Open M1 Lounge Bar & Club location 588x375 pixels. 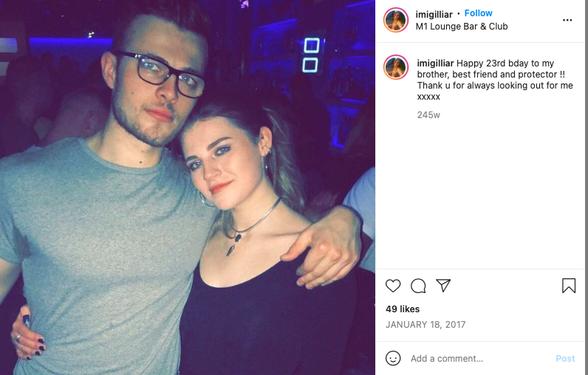click(x=462, y=27)
